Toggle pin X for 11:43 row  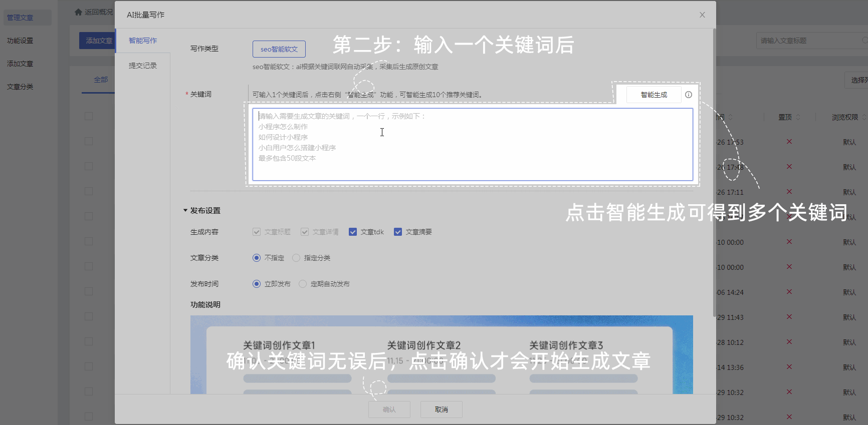coord(789,317)
